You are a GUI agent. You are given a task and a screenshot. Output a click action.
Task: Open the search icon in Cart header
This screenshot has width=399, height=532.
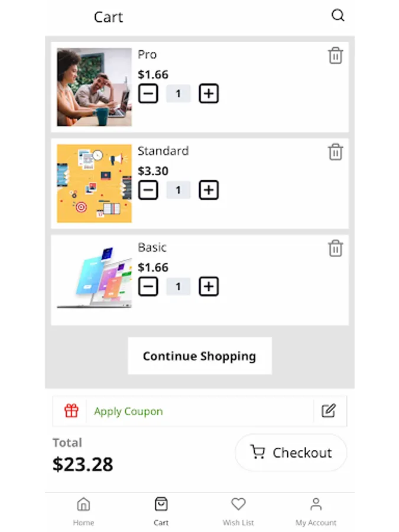(x=338, y=15)
